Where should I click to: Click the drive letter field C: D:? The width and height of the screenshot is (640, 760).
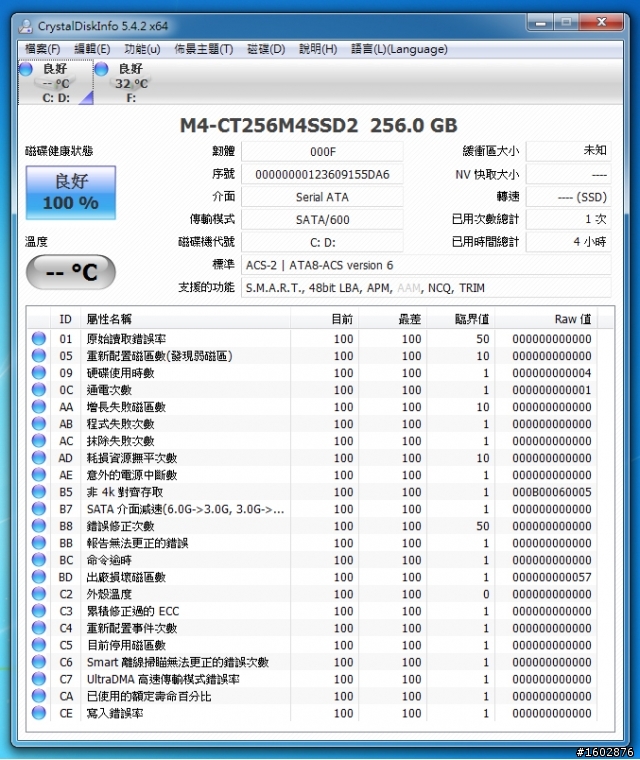pyautogui.click(x=322, y=242)
